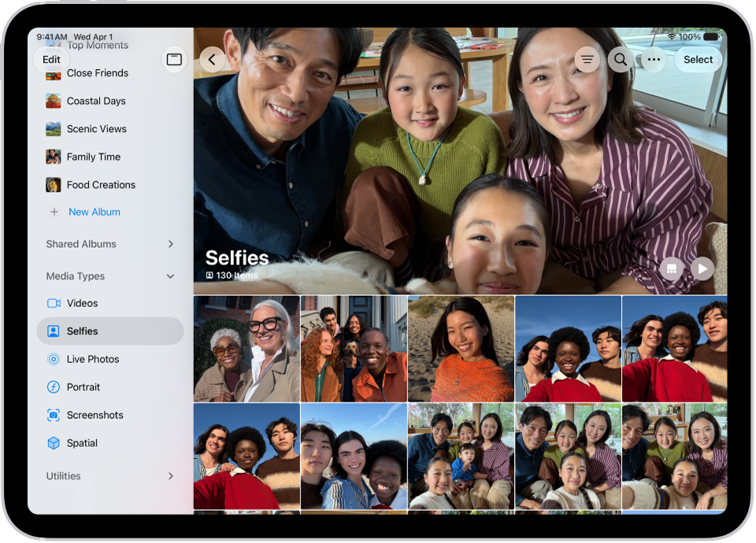This screenshot has height=543, width=756.
Task: Click the Screenshots camera viewfinder icon
Action: pyautogui.click(x=54, y=415)
